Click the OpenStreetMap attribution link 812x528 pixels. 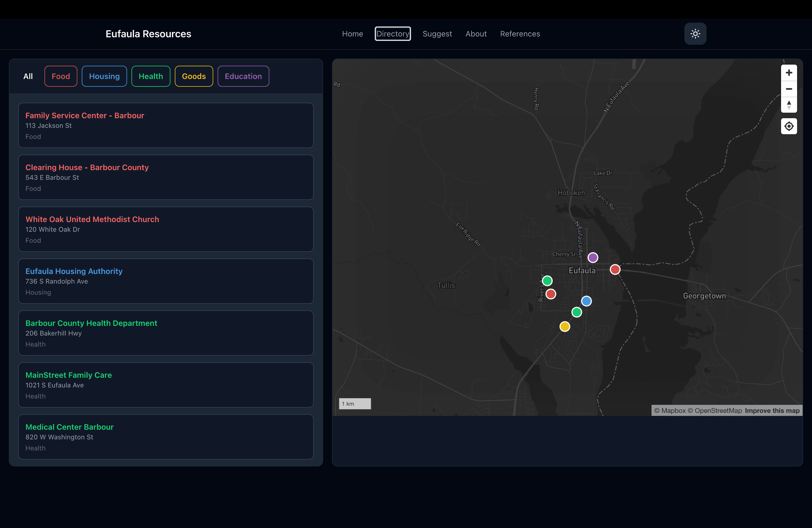(x=715, y=411)
